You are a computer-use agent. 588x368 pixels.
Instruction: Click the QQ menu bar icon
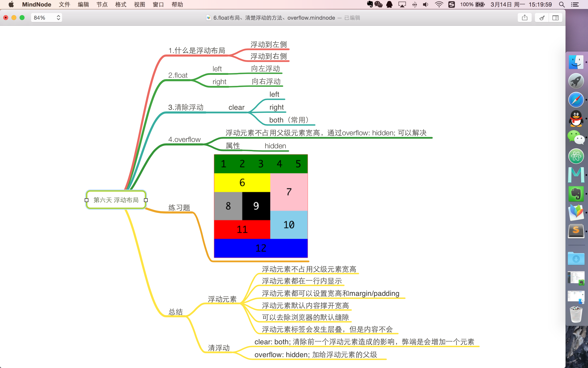click(x=390, y=4)
